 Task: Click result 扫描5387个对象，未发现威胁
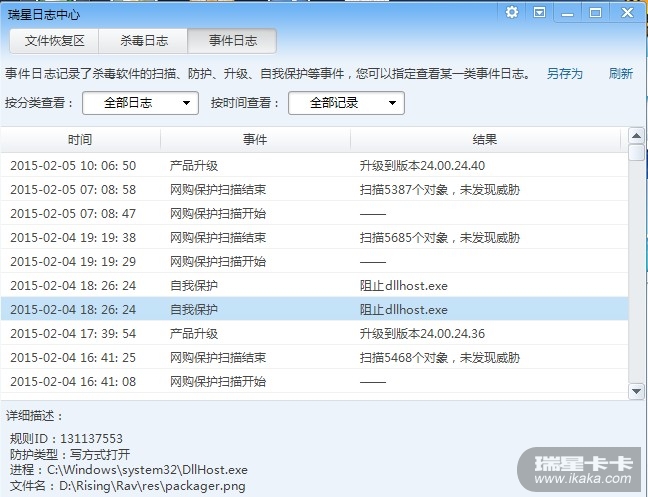coord(440,190)
